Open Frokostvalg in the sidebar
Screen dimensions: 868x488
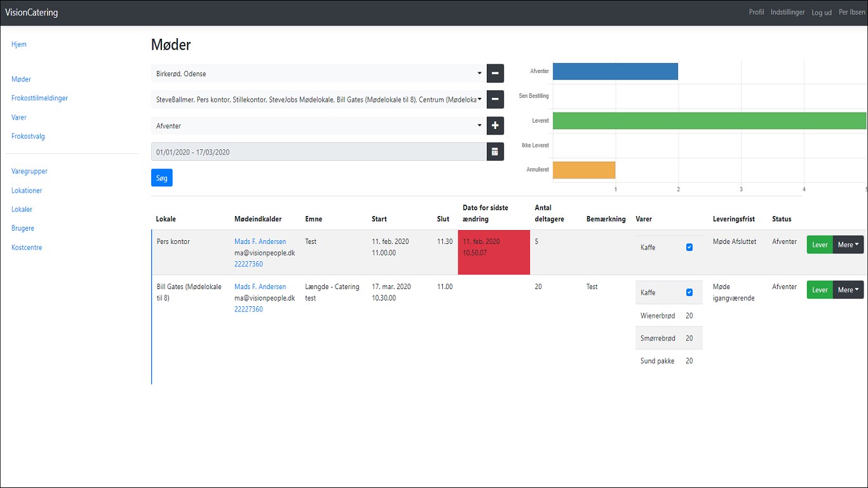click(28, 136)
